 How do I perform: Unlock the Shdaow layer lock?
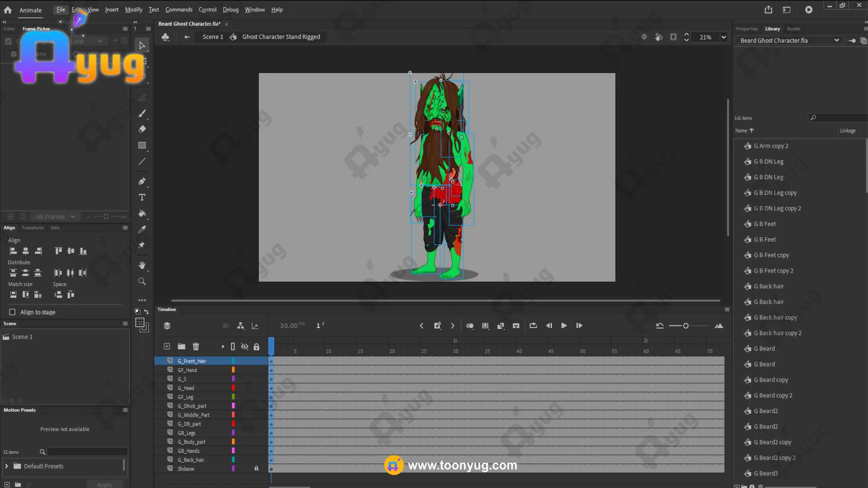(x=256, y=469)
